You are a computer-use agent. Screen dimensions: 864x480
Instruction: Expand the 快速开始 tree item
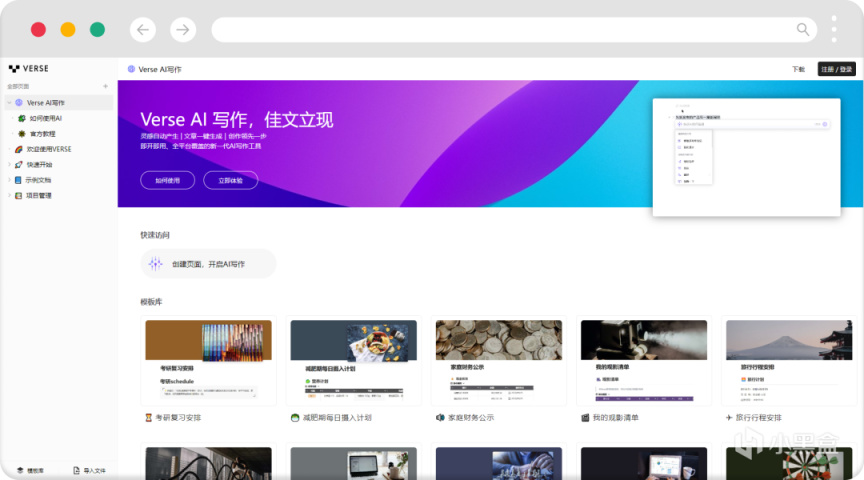click(x=9, y=164)
